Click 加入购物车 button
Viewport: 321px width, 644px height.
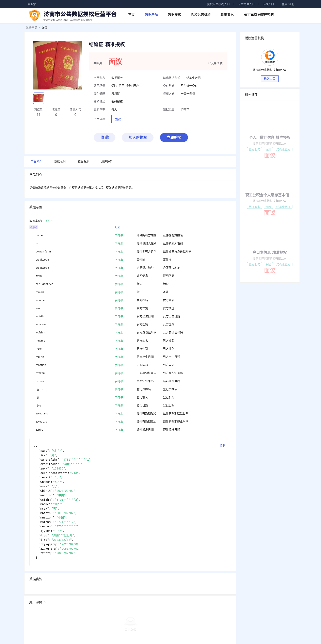[x=138, y=137]
